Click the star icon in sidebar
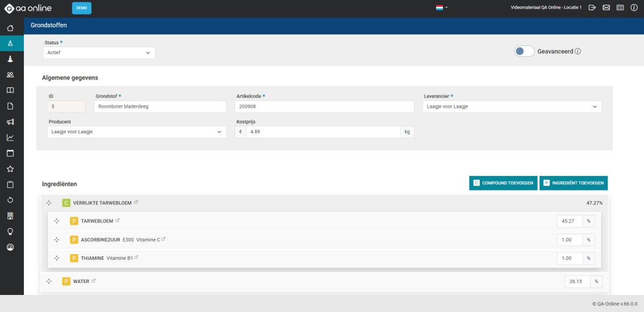644x312 pixels. coord(10,169)
